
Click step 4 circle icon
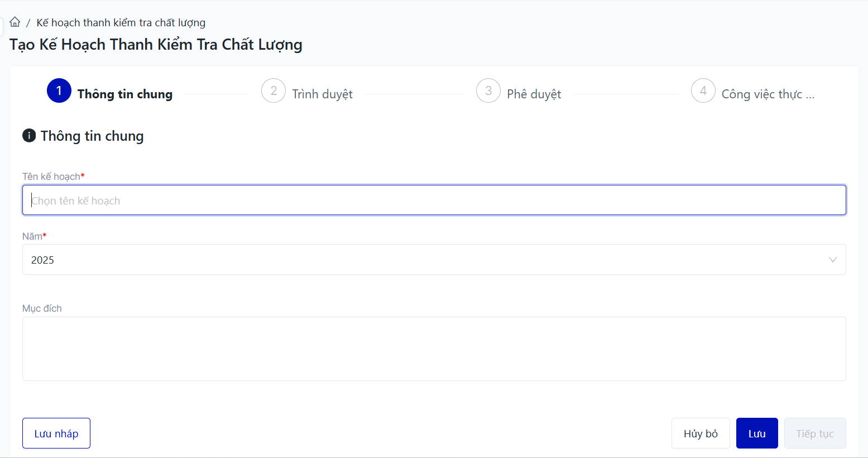point(703,90)
